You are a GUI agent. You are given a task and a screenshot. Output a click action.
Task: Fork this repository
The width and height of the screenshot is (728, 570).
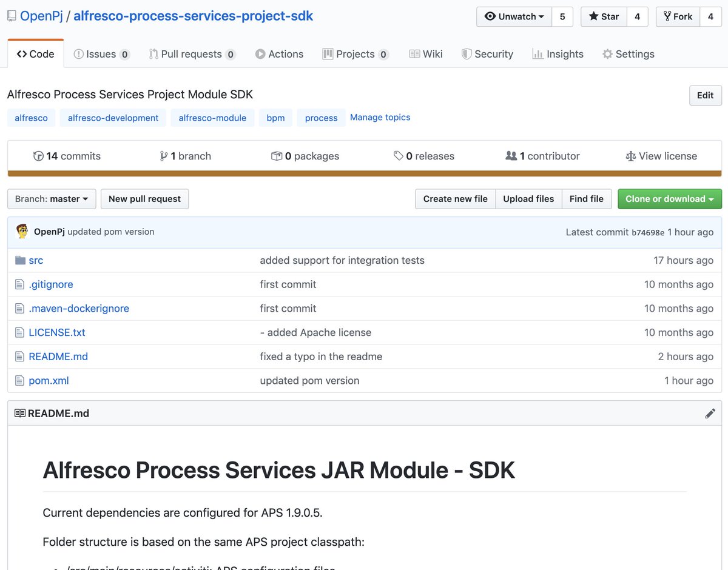pyautogui.click(x=678, y=17)
